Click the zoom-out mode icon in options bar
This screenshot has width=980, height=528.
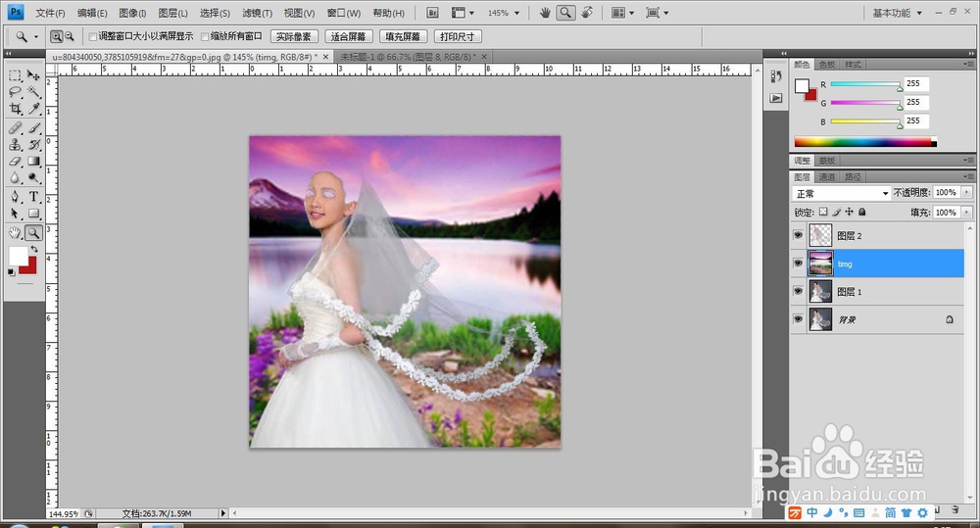click(x=70, y=37)
